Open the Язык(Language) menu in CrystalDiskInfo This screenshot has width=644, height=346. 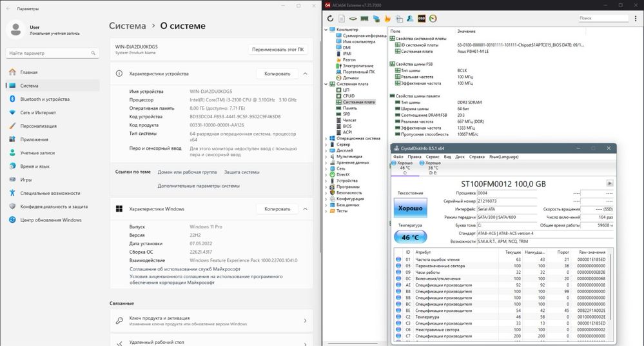point(503,157)
